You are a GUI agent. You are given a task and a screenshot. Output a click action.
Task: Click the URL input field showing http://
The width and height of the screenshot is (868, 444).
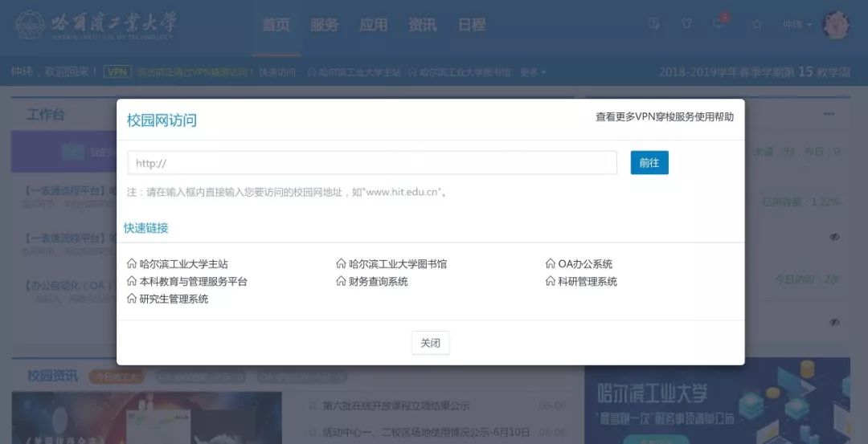[x=372, y=163]
